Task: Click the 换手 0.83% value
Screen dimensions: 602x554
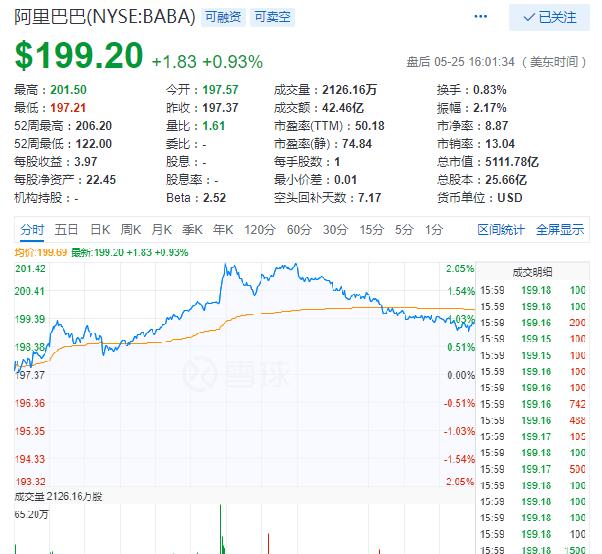Action: 490,90
